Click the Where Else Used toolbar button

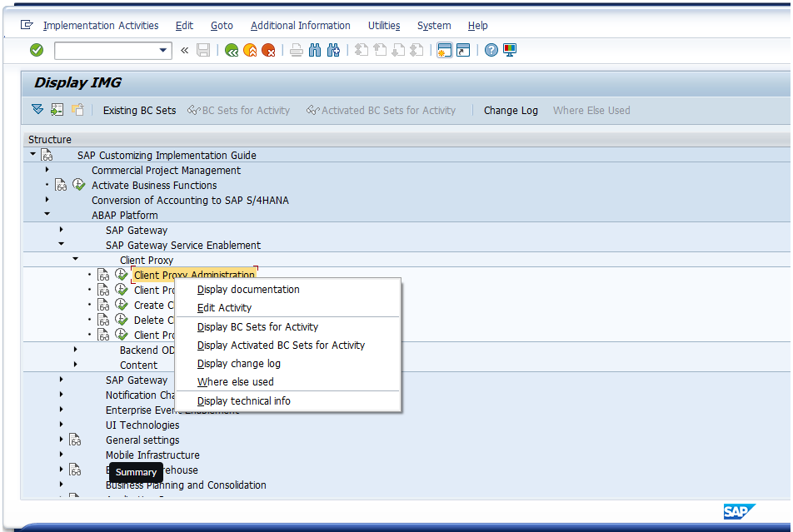tap(591, 110)
